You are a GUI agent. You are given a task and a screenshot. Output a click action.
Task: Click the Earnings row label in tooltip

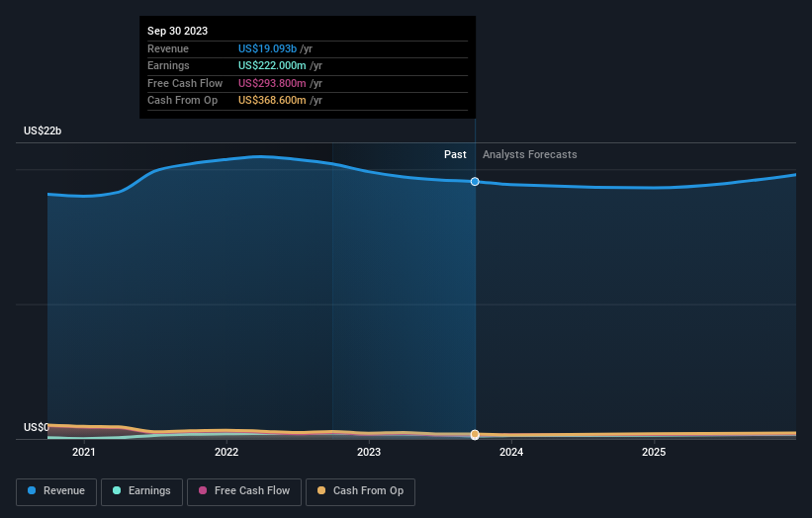(168, 65)
